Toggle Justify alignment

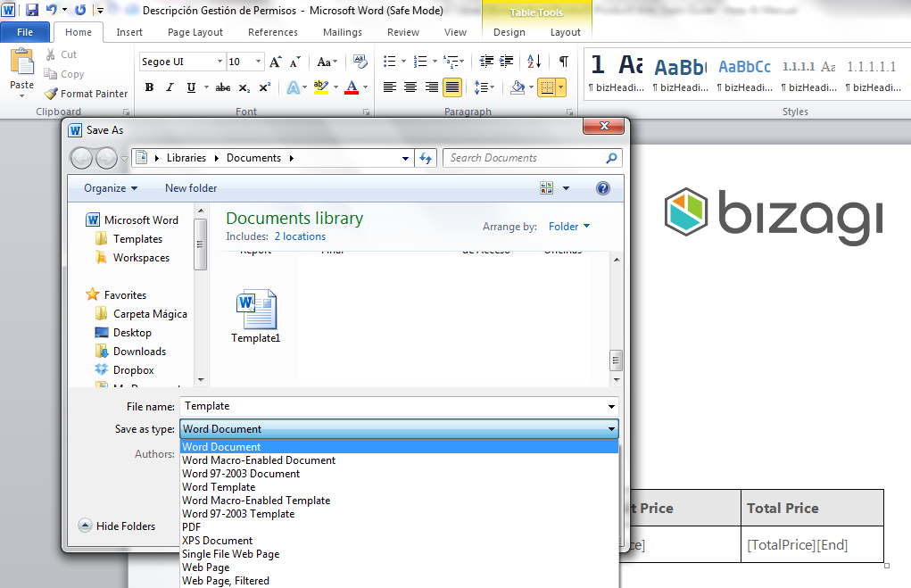[x=452, y=87]
